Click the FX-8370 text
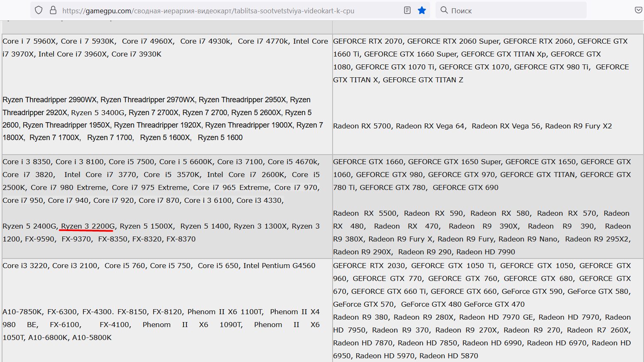The width and height of the screenshot is (644, 362). point(181,239)
